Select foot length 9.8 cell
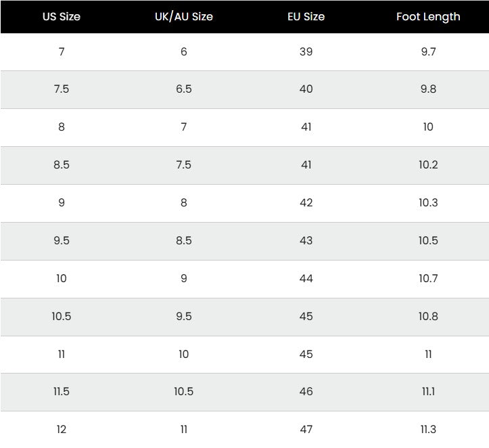The width and height of the screenshot is (489, 448). [x=428, y=89]
